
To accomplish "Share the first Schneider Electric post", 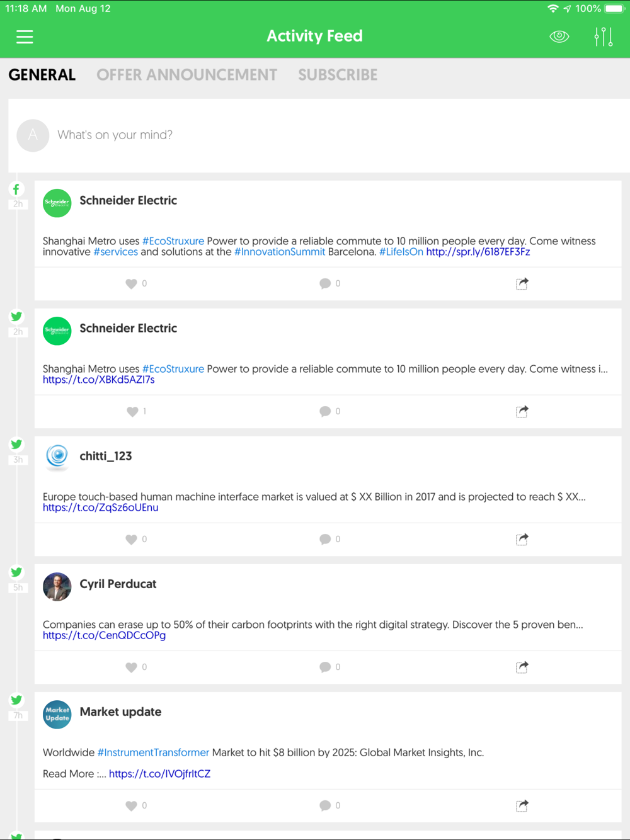I will pyautogui.click(x=522, y=283).
